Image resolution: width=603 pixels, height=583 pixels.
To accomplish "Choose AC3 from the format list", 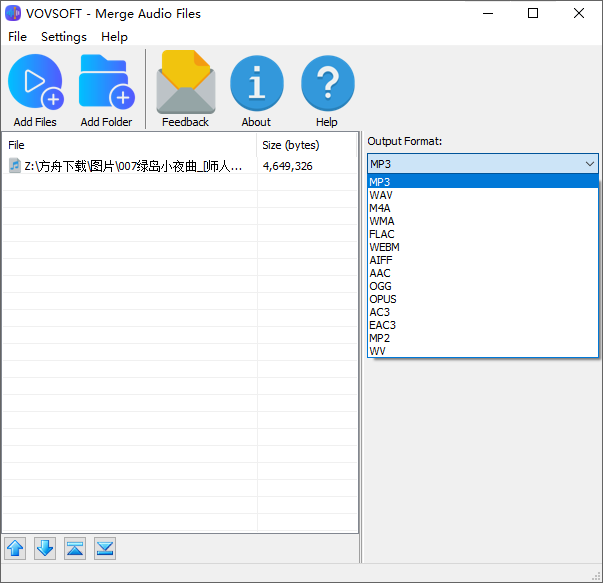I will [x=483, y=312].
